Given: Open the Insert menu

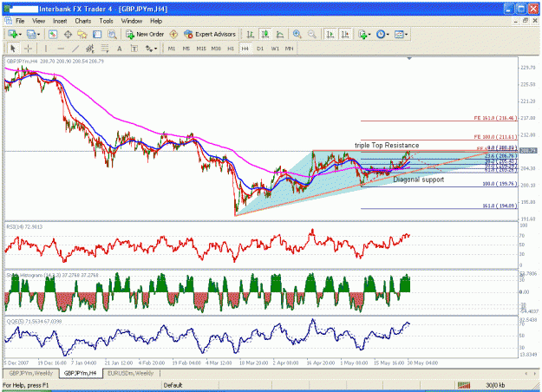Looking at the screenshot, I should pyautogui.click(x=60, y=21).
